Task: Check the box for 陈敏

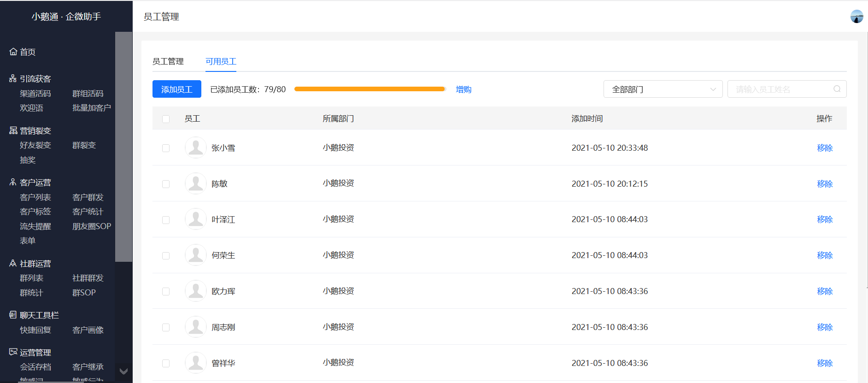Action: pyautogui.click(x=166, y=184)
